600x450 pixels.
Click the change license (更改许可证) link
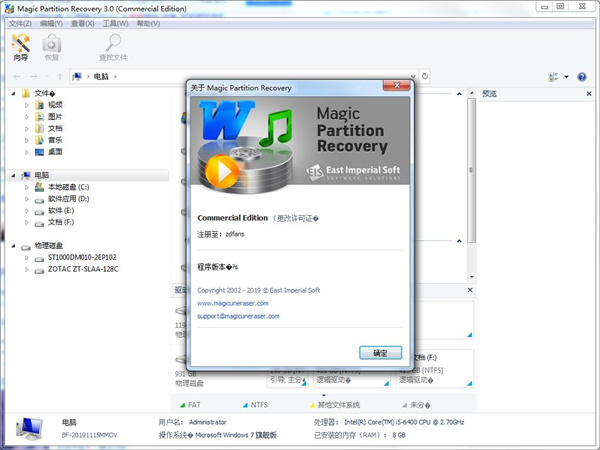point(296,218)
